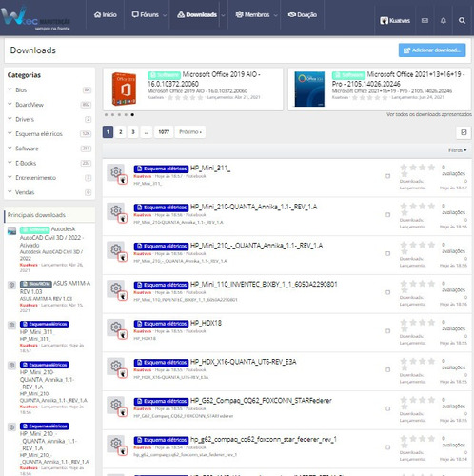
Task: Click Esquema elétricos tag on HP_Mini_311_ row
Action: pyautogui.click(x=161, y=169)
